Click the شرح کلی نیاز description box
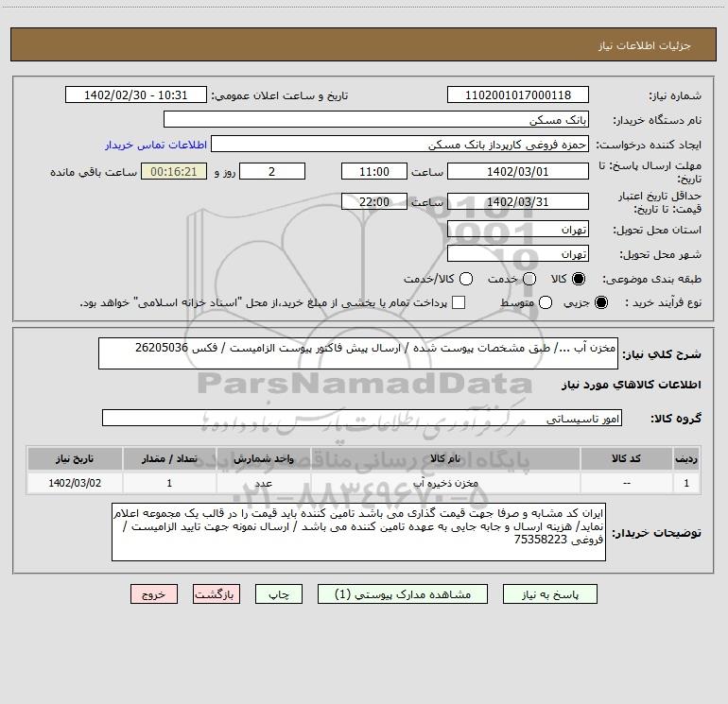The width and height of the screenshot is (728, 704). click(x=358, y=353)
